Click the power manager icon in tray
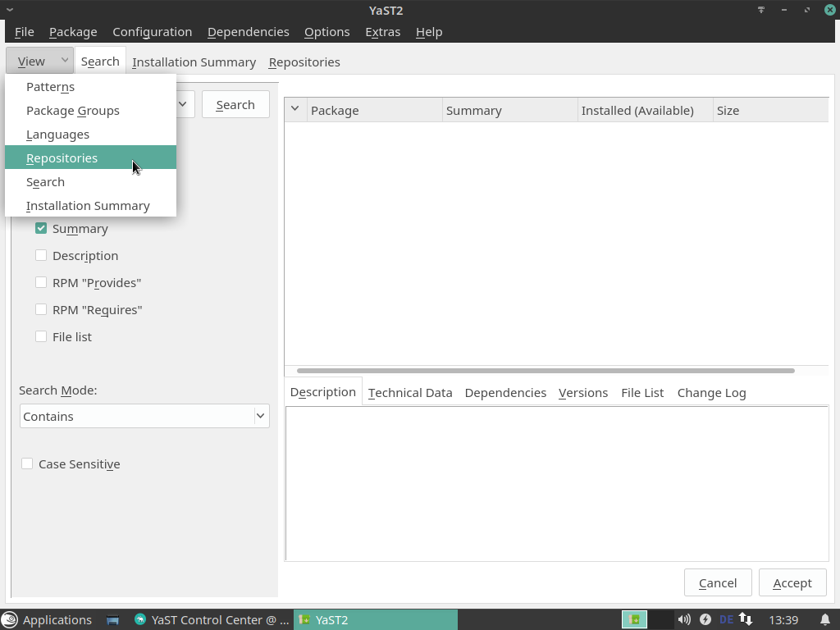The height and width of the screenshot is (630, 840). click(x=705, y=619)
